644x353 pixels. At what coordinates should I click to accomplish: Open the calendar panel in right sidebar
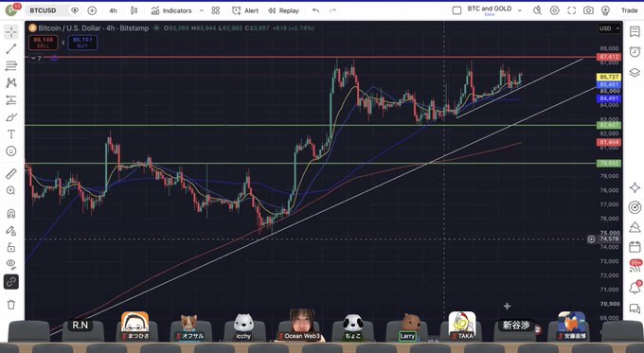point(635,247)
